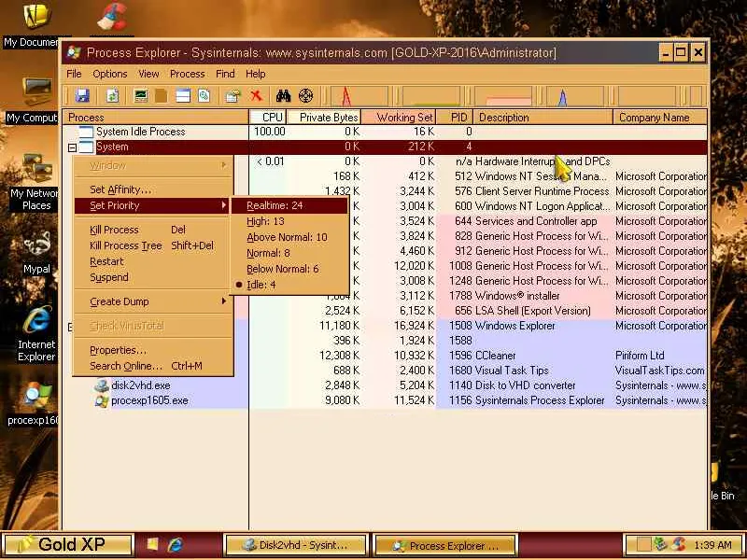Click the Gold XP start button
Viewport: 747px width, 560px height.
click(x=68, y=544)
